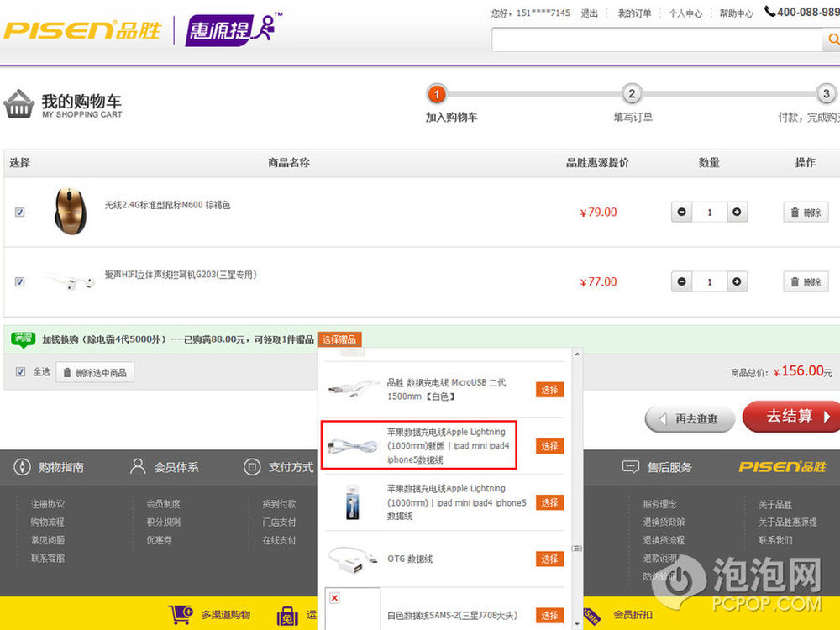Click the boxed Lightning cable thumbnail
Image resolution: width=840 pixels, height=630 pixels.
coord(352,502)
